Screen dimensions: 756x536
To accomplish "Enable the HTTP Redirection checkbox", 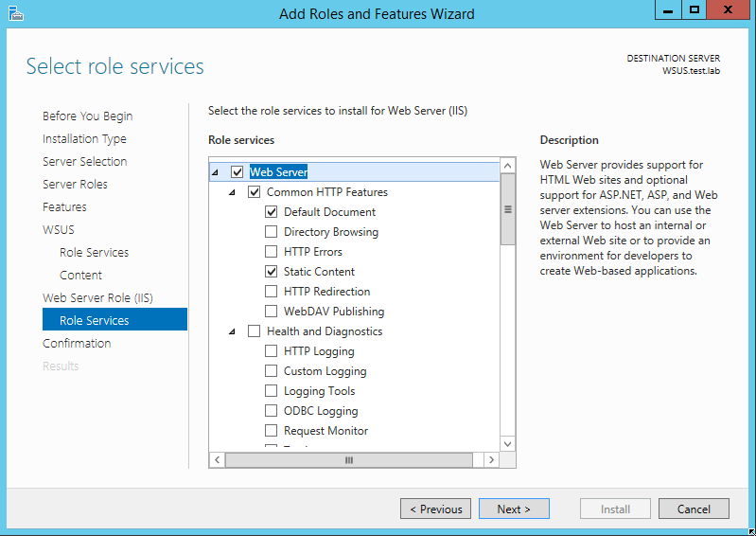I will [x=271, y=292].
